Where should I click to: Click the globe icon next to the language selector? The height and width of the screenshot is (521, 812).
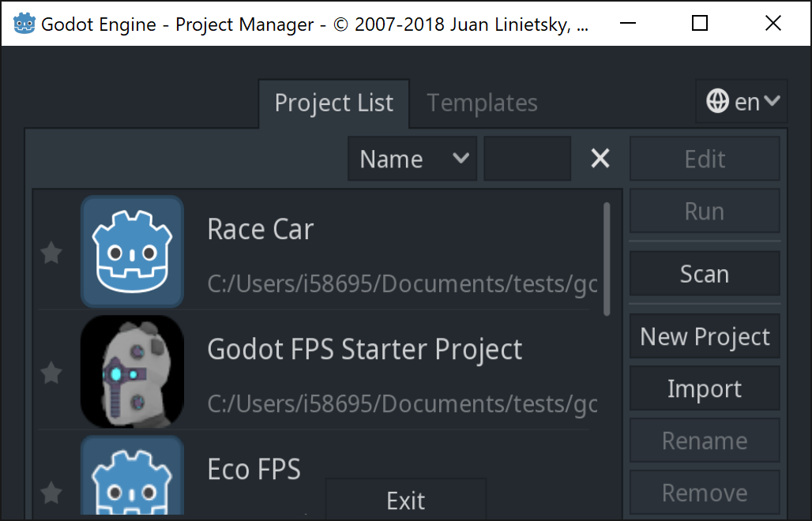[719, 101]
